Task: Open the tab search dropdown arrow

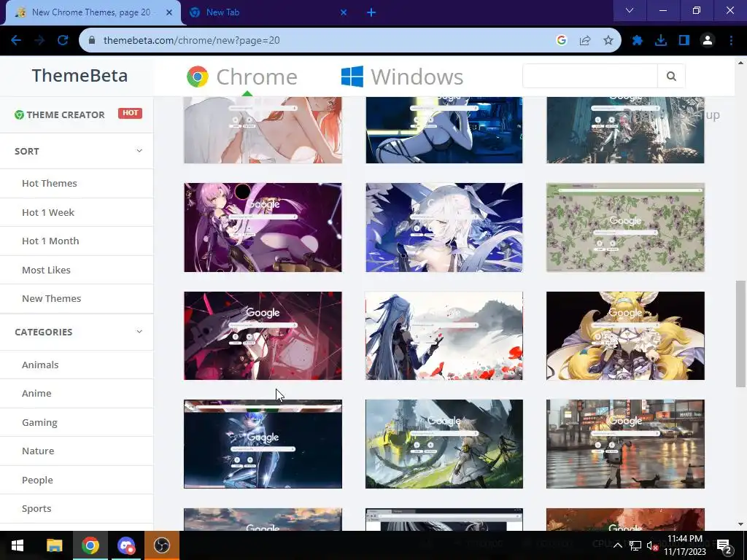Action: pyautogui.click(x=630, y=10)
